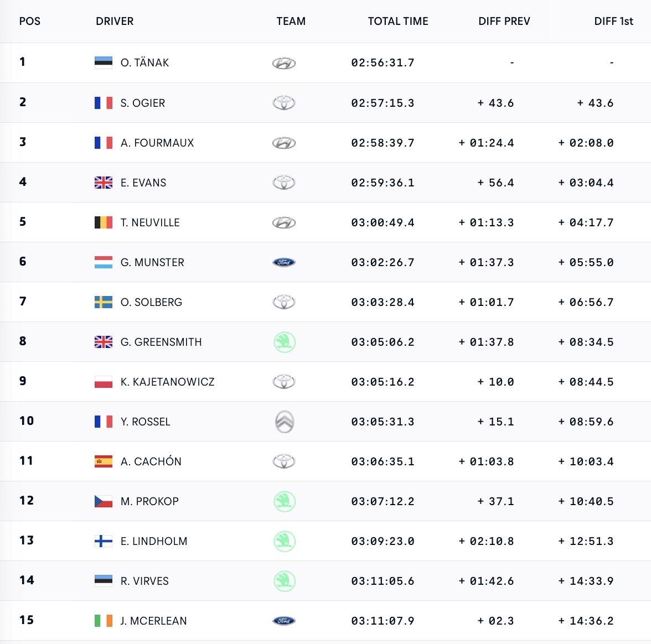The height and width of the screenshot is (644, 651).
Task: Click the Ford logo in G. Munster's row
Action: pyautogui.click(x=284, y=262)
